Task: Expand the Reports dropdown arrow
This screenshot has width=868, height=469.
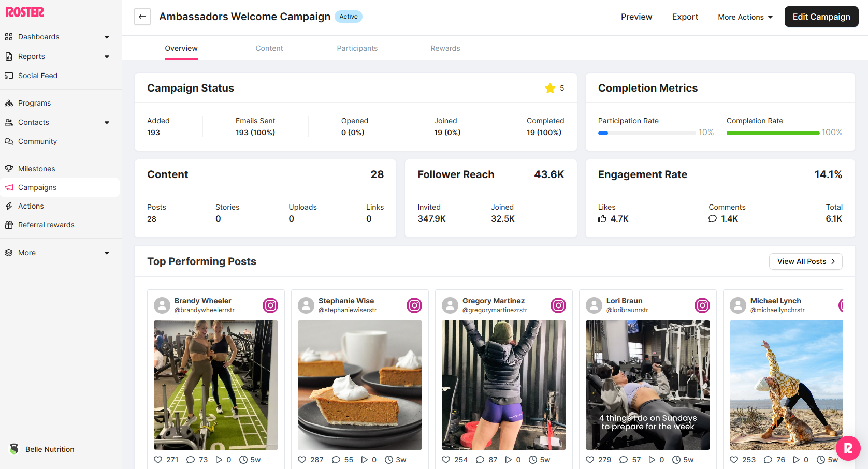Action: [x=107, y=57]
